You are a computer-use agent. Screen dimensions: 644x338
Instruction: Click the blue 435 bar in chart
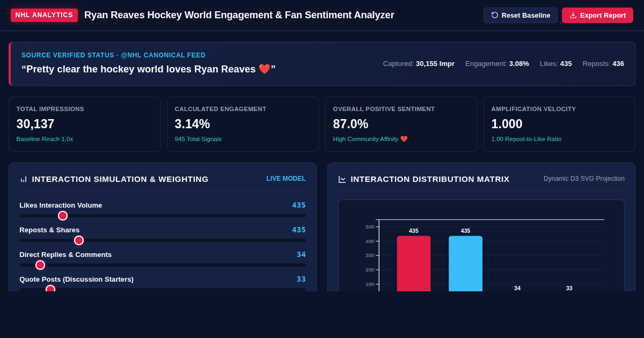click(465, 263)
